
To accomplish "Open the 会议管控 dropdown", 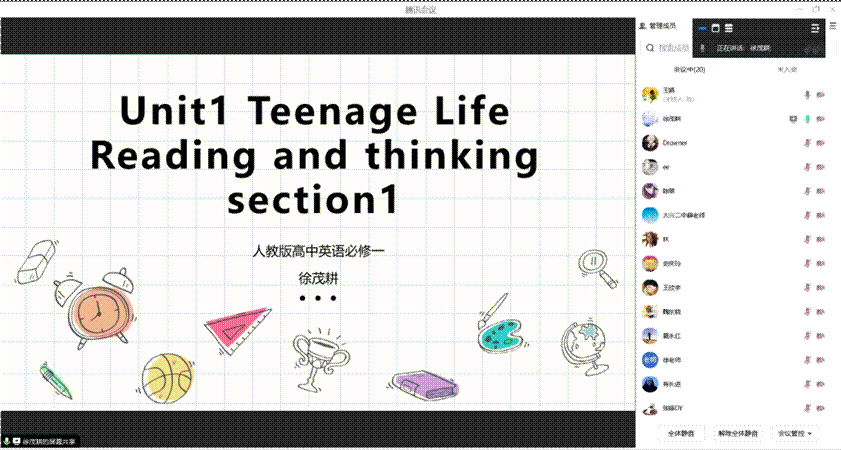I will pos(796,434).
